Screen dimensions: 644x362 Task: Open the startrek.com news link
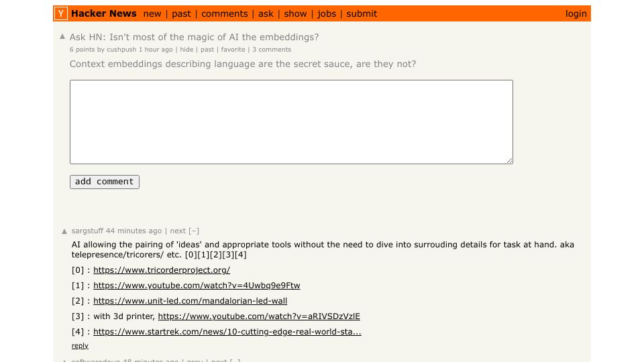coord(227,332)
